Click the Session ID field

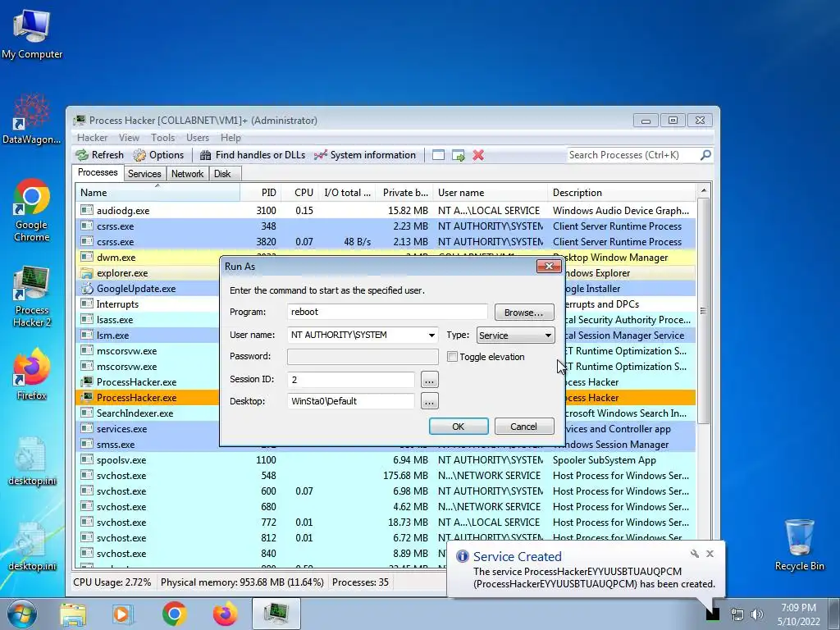tap(351, 380)
